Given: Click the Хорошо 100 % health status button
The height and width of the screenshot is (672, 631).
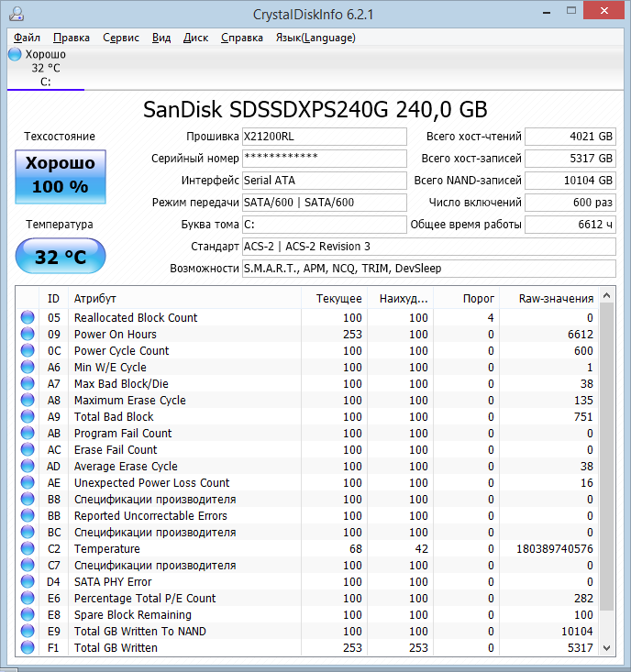Looking at the screenshot, I should point(61,174).
